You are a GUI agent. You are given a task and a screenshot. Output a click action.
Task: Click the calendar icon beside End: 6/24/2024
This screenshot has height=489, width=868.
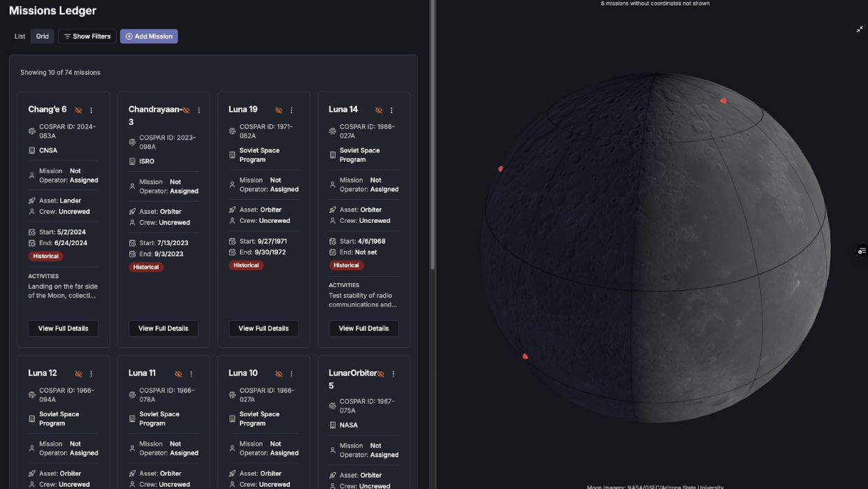[32, 243]
